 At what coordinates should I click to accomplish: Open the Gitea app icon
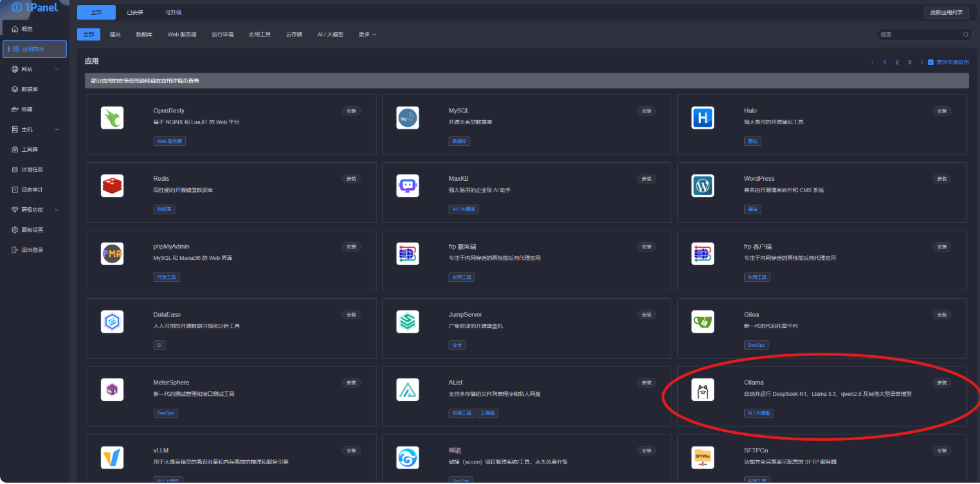click(x=703, y=322)
